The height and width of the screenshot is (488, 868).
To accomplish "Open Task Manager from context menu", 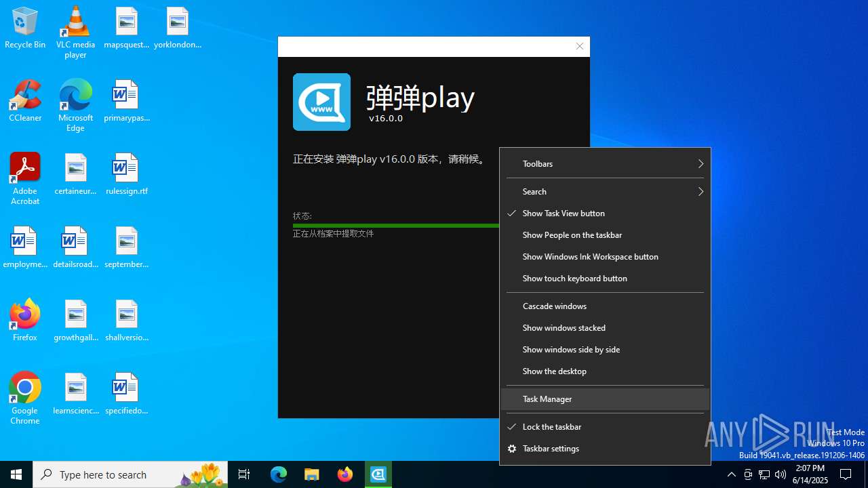I will (605, 399).
